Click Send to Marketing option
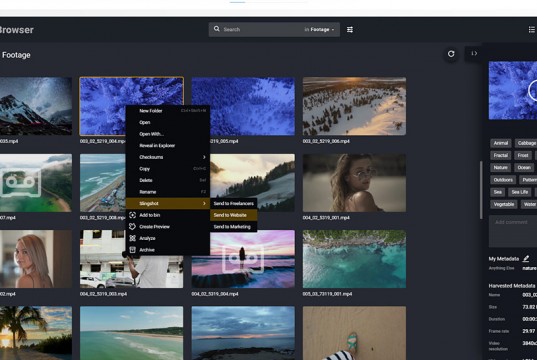Screen dimensions: 537x360 (233, 227)
